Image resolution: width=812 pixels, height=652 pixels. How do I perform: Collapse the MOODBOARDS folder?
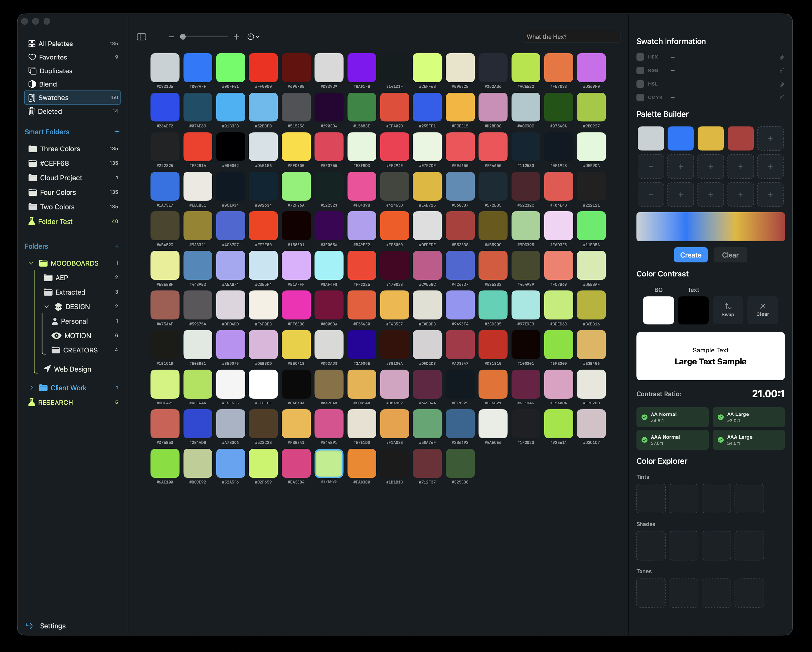[x=31, y=263]
